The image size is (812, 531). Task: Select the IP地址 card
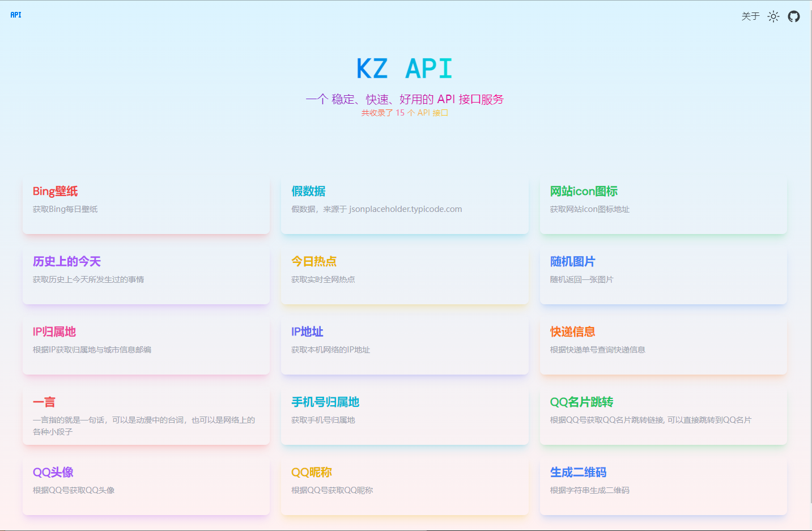(405, 346)
